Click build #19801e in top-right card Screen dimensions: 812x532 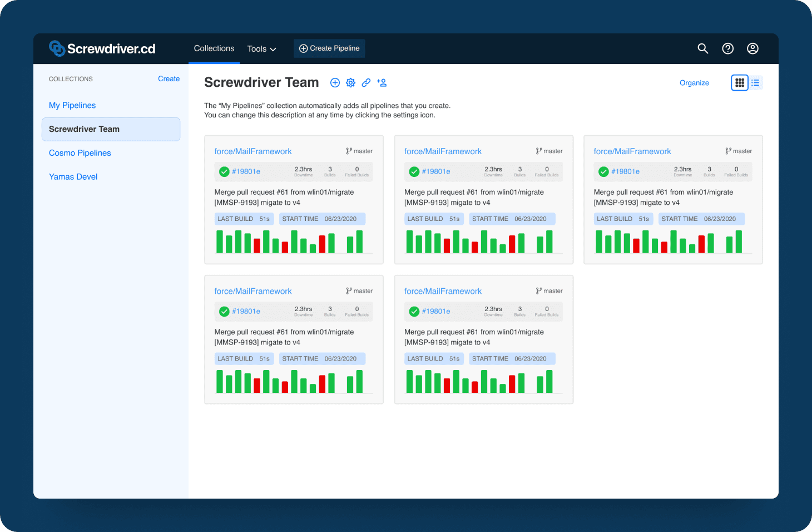625,171
